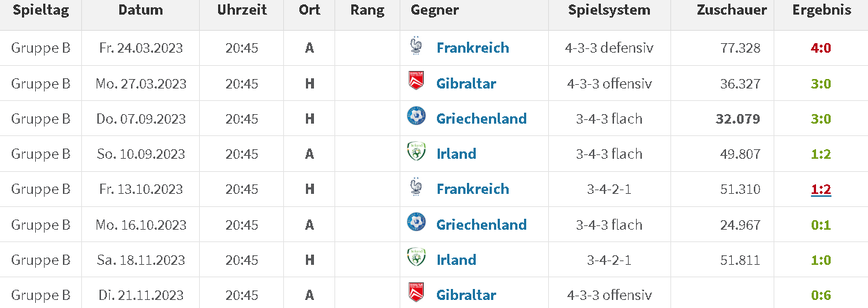Open the 1:0 result against Irland

(x=821, y=260)
